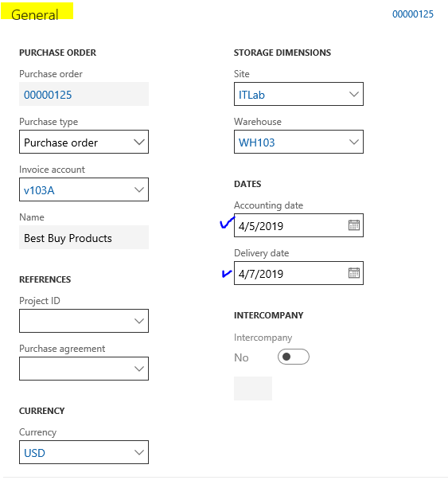448x488 pixels.
Task: Expand the Currency USD dropdown
Action: pos(139,452)
